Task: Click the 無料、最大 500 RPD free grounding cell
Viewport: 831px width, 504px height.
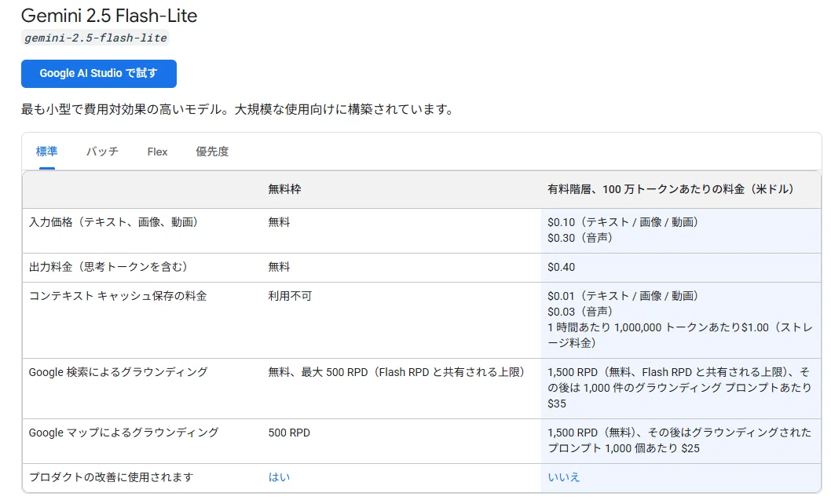Action: 397,372
